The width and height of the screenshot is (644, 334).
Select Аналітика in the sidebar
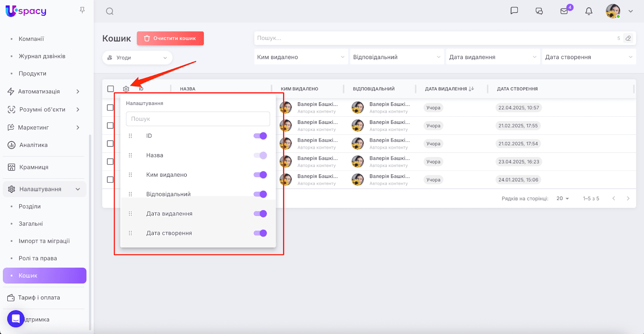coord(33,145)
